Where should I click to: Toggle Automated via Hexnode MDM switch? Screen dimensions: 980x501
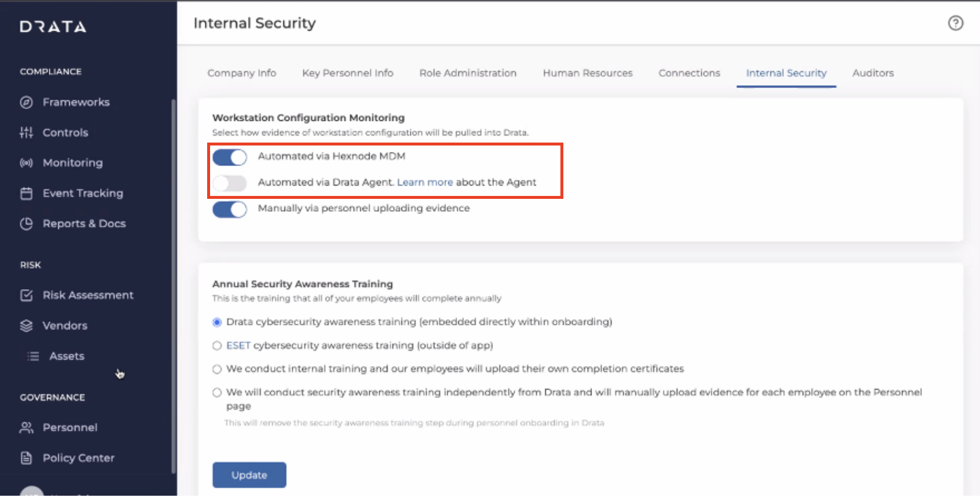229,157
